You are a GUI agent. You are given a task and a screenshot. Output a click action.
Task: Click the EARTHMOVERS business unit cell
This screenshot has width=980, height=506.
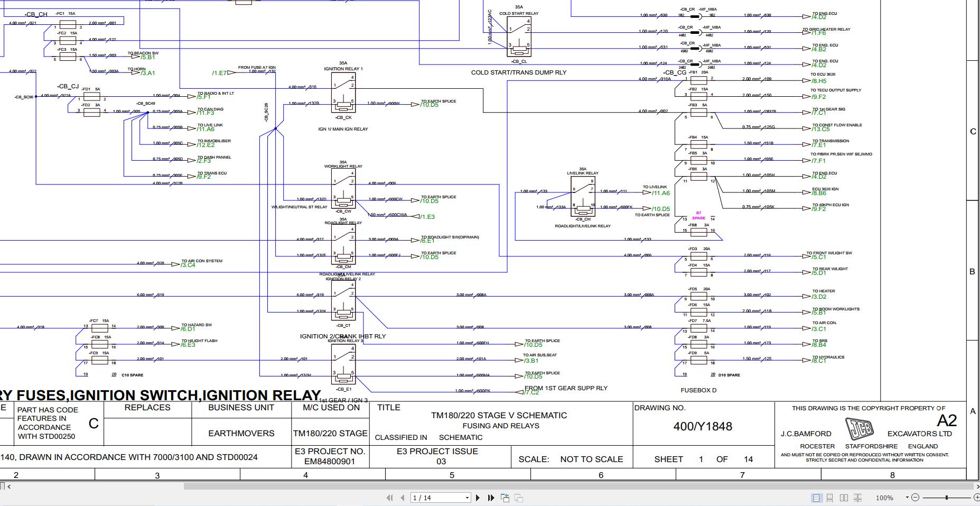241,434
